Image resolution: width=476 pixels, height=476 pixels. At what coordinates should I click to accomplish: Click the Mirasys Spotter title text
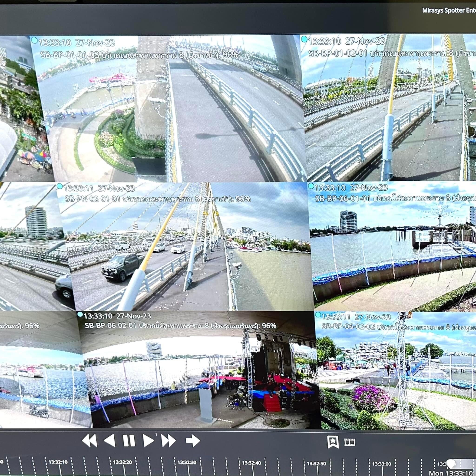coord(449,11)
